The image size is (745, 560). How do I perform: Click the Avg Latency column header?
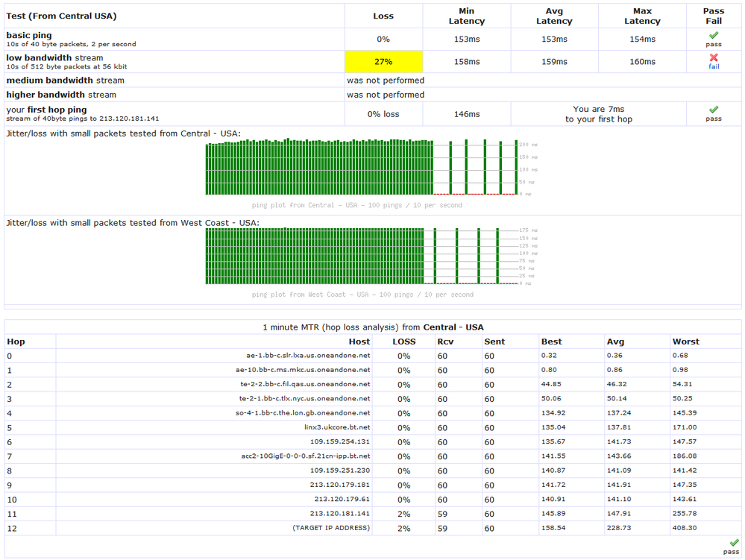(554, 16)
